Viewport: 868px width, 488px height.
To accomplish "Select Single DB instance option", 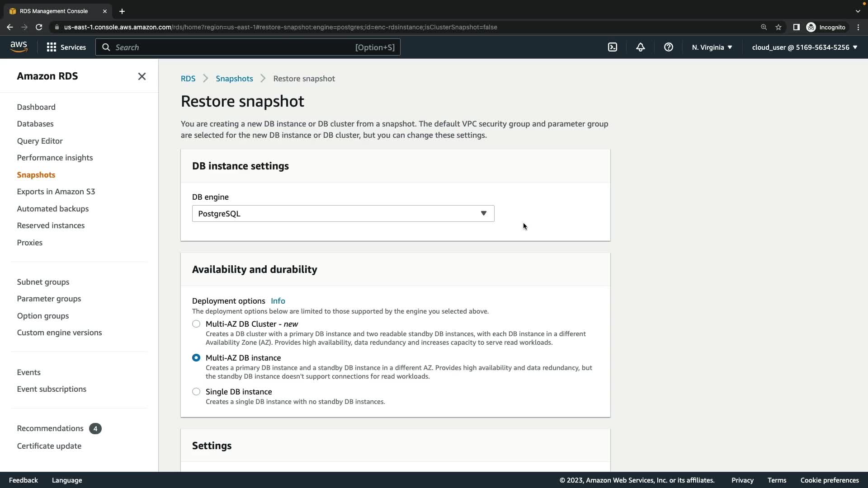I will [x=196, y=392].
